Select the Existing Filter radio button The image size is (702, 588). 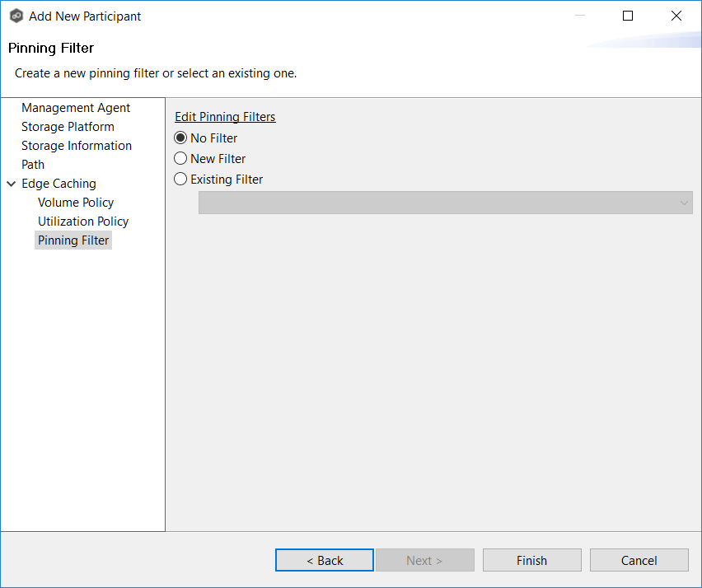[181, 180]
